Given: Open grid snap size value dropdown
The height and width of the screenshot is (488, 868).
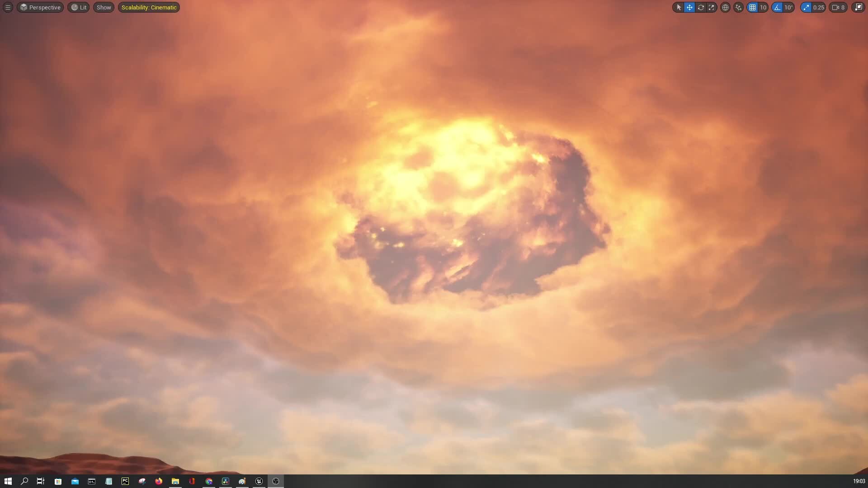Looking at the screenshot, I should pos(763,7).
